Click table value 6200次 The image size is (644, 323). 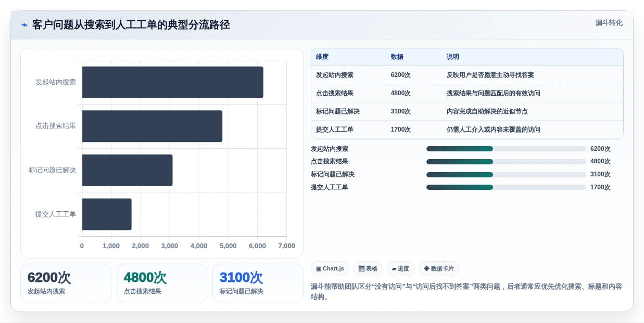[401, 75]
